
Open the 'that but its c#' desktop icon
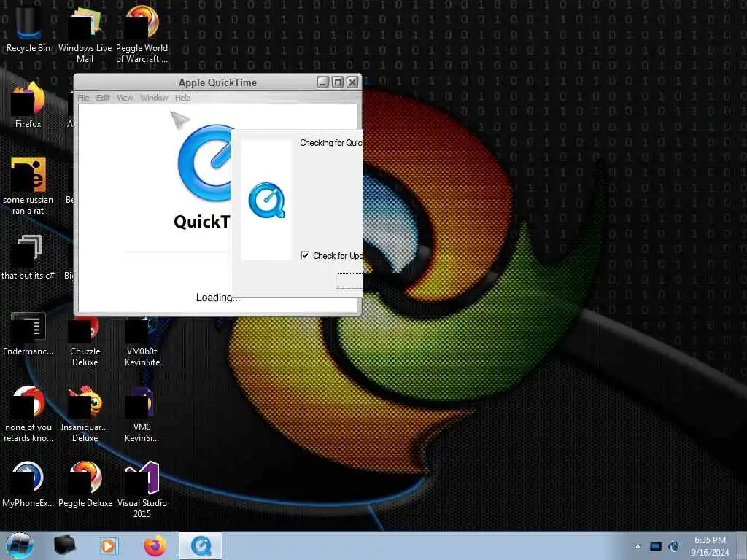tap(28, 257)
